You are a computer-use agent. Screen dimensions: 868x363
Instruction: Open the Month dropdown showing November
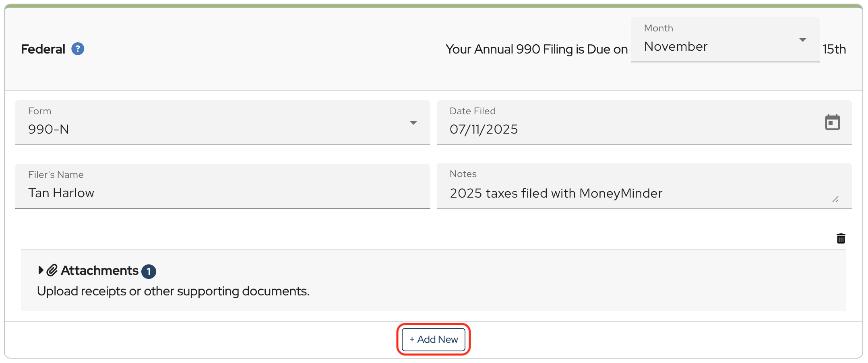(717, 46)
